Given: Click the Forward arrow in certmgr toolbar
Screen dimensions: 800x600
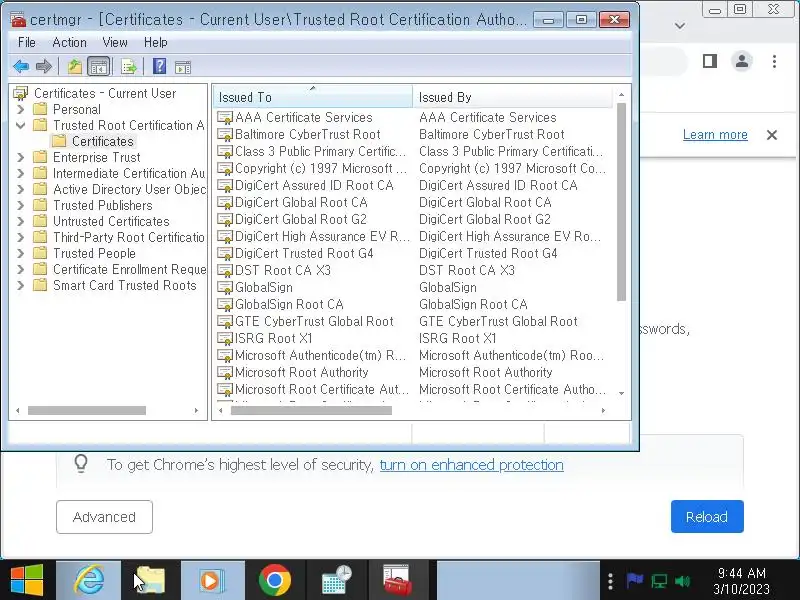Looking at the screenshot, I should pyautogui.click(x=44, y=66).
